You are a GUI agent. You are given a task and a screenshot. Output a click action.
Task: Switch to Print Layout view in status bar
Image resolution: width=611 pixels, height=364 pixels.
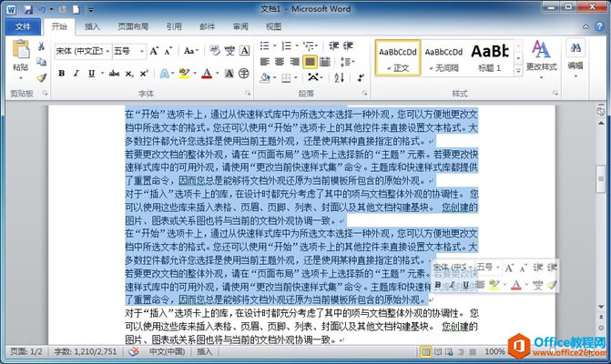[x=426, y=352]
